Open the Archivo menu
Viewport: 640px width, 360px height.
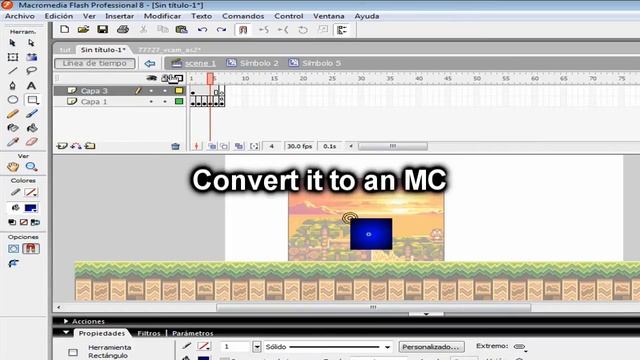[x=20, y=16]
